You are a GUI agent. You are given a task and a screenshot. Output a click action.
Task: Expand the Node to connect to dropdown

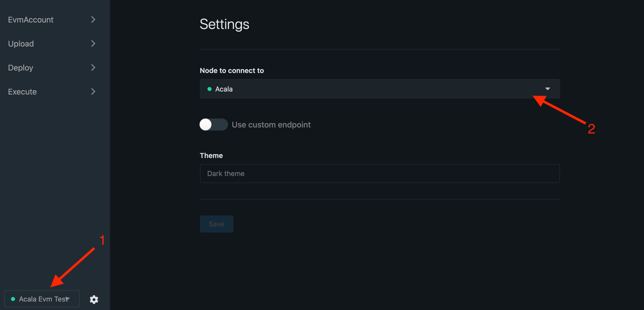tap(379, 89)
